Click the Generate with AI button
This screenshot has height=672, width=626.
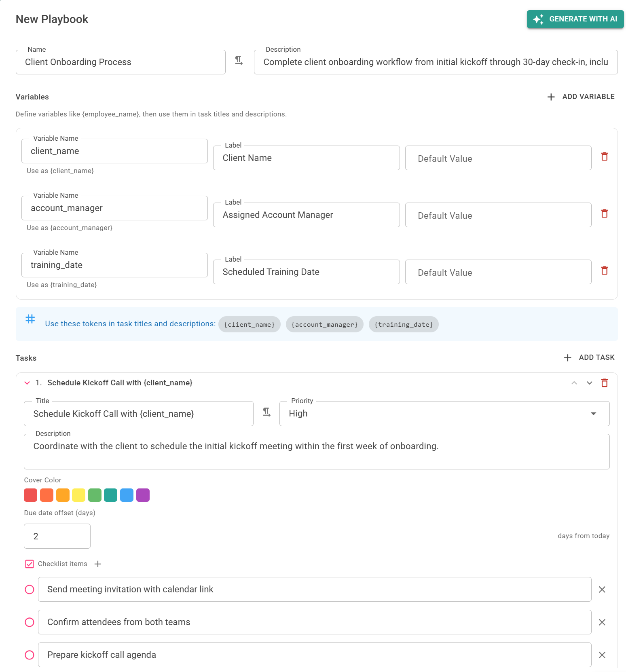pyautogui.click(x=575, y=19)
